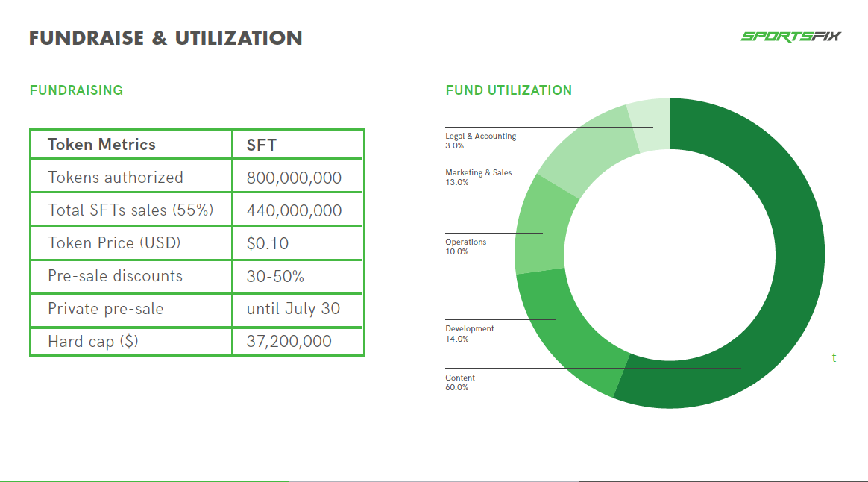Click the Fundraise & Utilization title
Image resolution: width=868 pixels, height=482 pixels.
point(166,37)
